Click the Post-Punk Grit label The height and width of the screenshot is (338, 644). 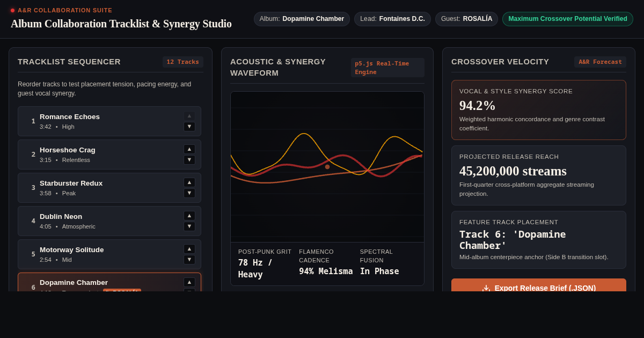click(265, 252)
